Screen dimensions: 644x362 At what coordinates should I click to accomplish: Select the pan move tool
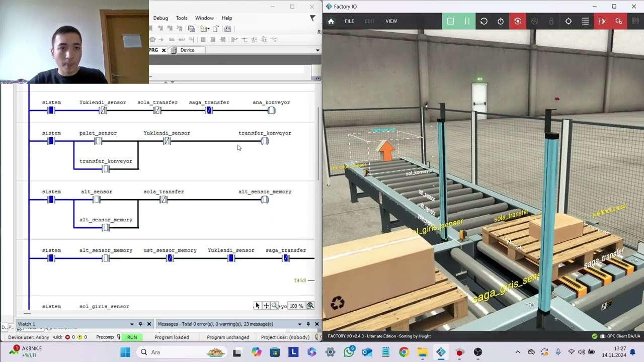(266, 306)
